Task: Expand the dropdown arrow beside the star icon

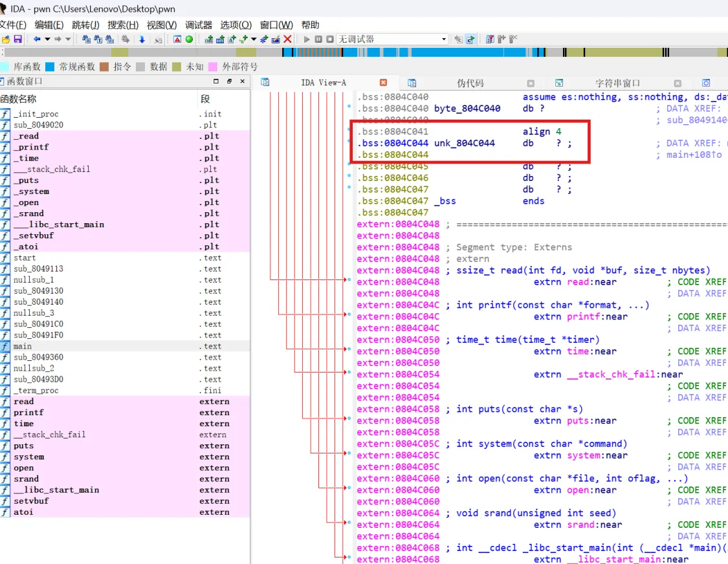Action: tap(254, 39)
